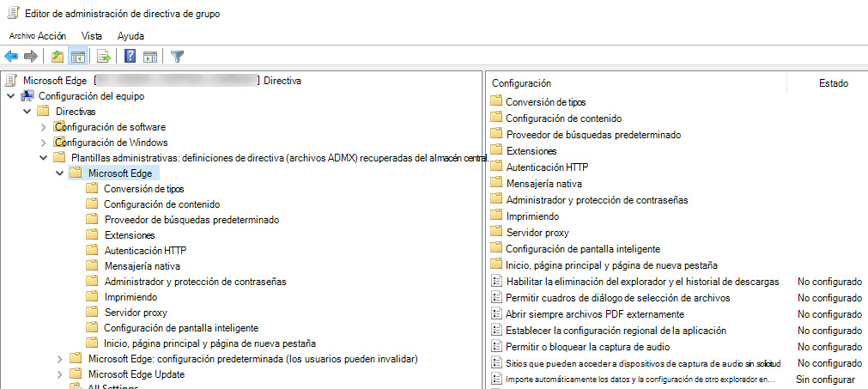Click the Filter funnel toolbar icon
This screenshot has height=389, width=868.
[177, 56]
